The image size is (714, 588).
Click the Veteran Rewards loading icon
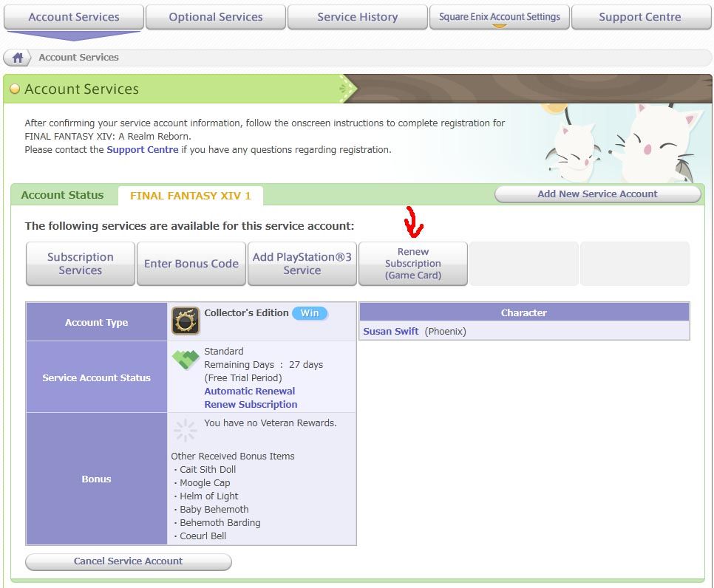pyautogui.click(x=185, y=431)
